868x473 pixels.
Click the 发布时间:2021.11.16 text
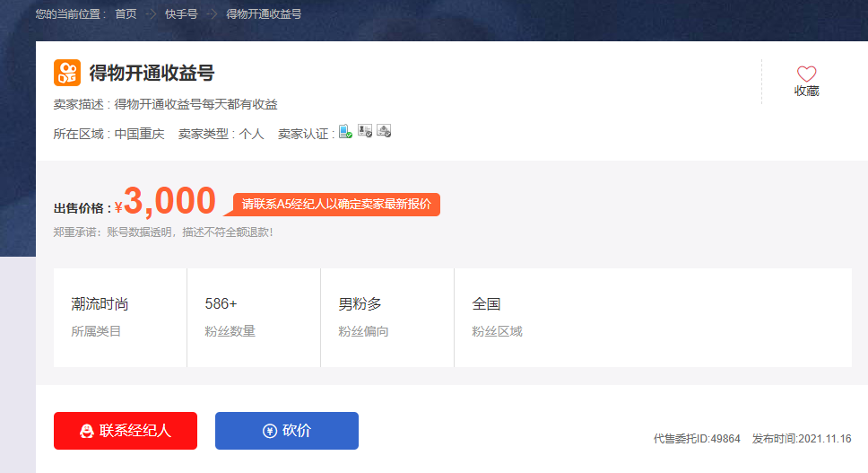click(x=802, y=439)
